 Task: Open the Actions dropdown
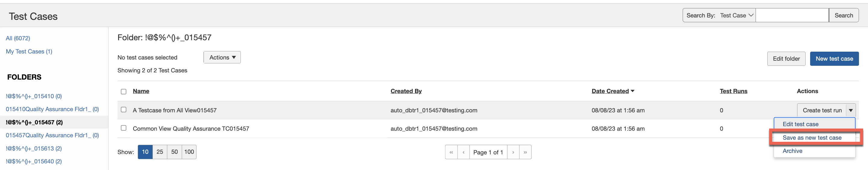point(222,57)
